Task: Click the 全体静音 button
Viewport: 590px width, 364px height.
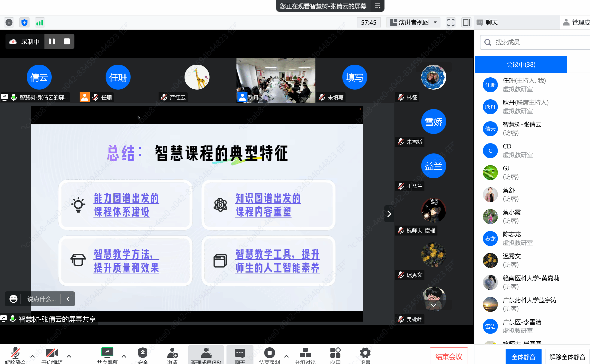Action: [x=523, y=357]
